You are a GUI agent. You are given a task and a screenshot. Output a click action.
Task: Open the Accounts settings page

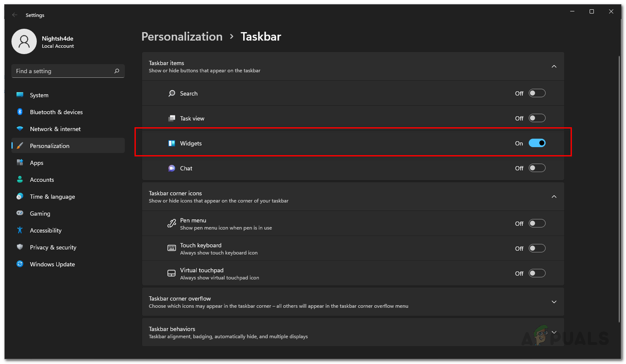(x=42, y=180)
